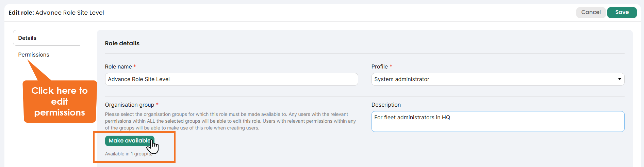Open the Details tab

[47, 38]
